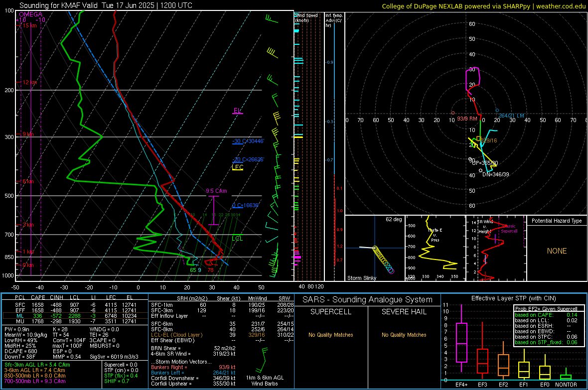Screen dimensions: 588x390
Task: Click the 'ConvT = 104F' value
Action: 69,340
